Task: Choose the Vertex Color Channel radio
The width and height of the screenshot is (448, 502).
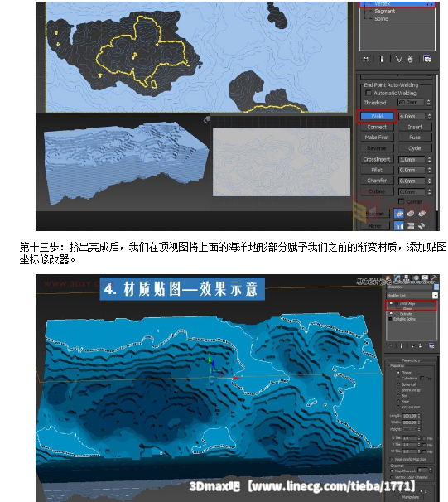Action: point(392,477)
